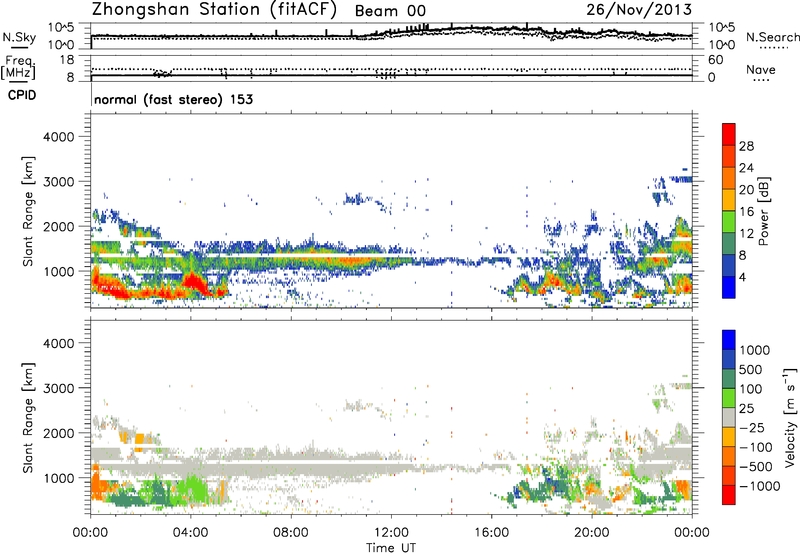The width and height of the screenshot is (800, 554).
Task: Click the '100' velocity colorbar tick
Action: 751,389
